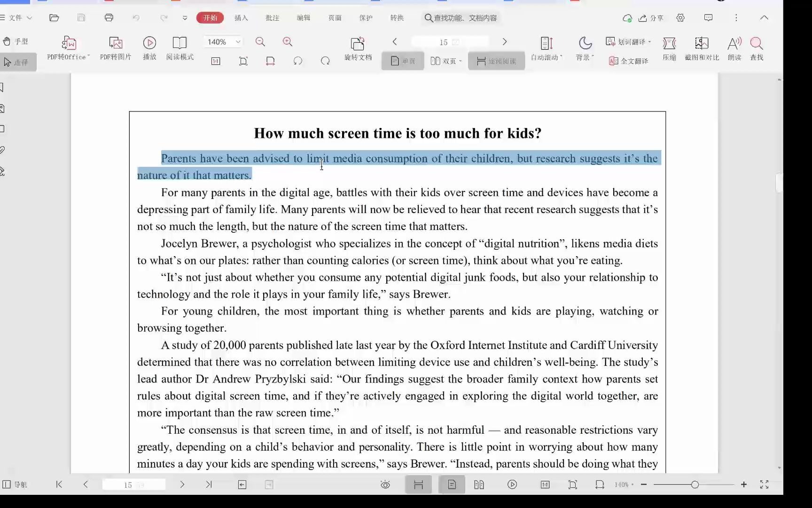Switch to 双页 double page layout
812x508 pixels.
446,61
